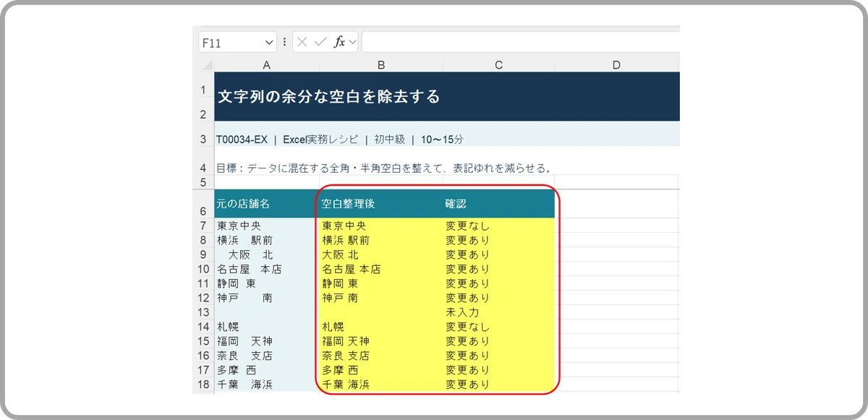The height and width of the screenshot is (420, 868).
Task: Click into the formula bar input
Action: (x=520, y=42)
